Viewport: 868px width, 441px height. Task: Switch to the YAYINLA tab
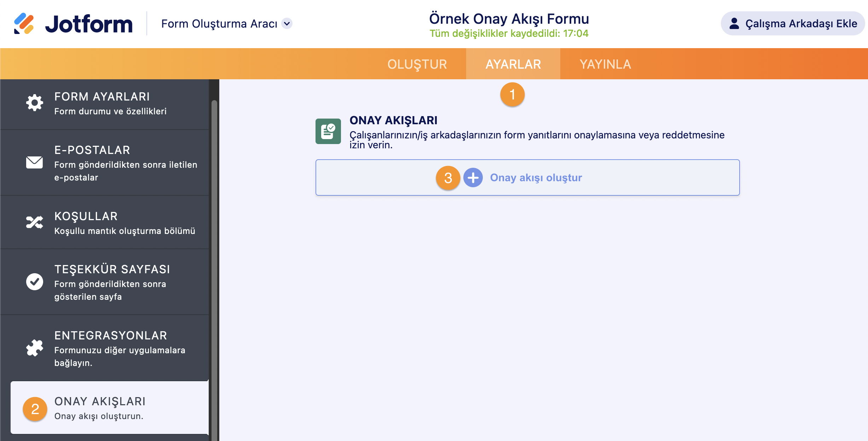tap(605, 64)
